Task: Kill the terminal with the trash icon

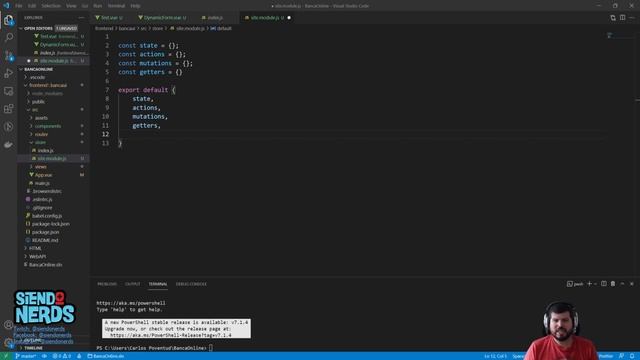Action: coord(613,284)
